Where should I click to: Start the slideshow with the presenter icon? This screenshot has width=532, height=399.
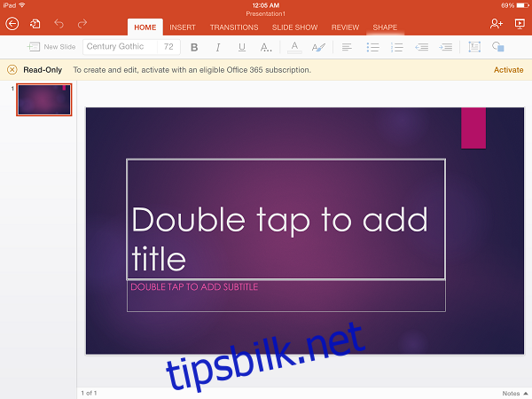coord(520,24)
